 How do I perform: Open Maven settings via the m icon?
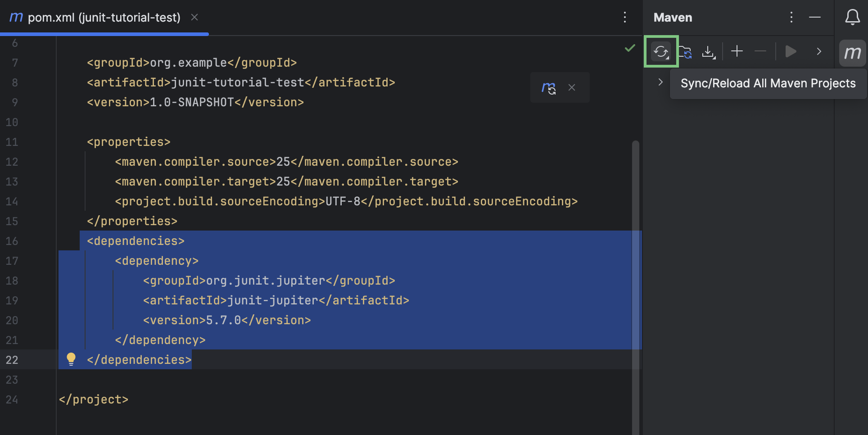click(852, 53)
